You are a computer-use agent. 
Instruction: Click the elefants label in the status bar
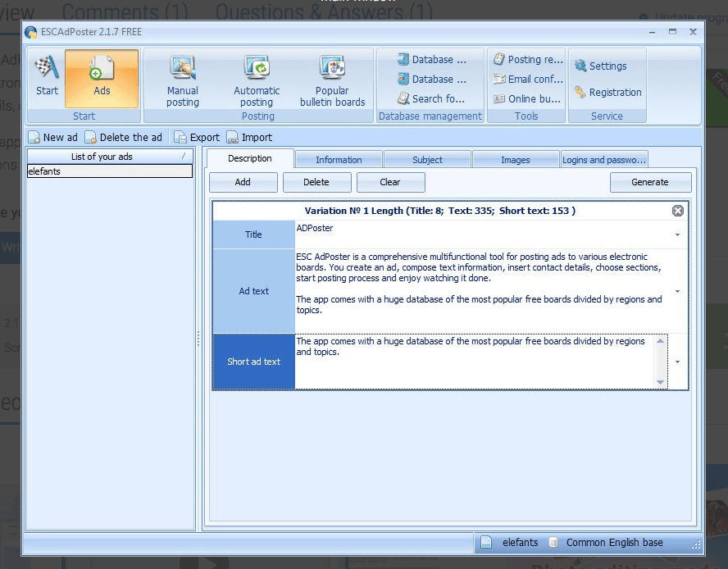pos(520,542)
